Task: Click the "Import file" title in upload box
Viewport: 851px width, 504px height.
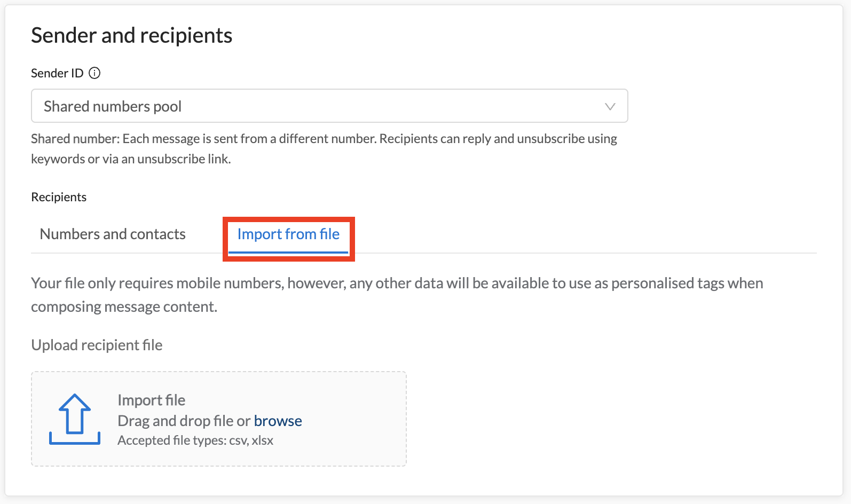Action: [151, 400]
